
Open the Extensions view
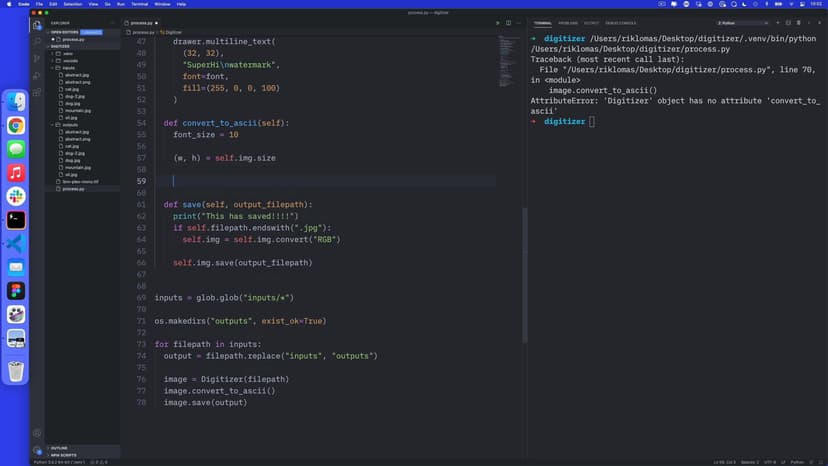coord(37,91)
